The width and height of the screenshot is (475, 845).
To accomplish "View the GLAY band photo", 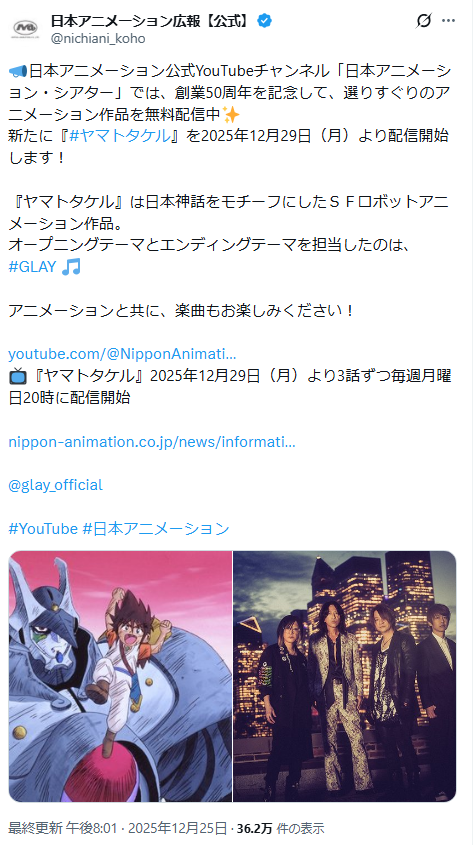I will click(x=345, y=676).
